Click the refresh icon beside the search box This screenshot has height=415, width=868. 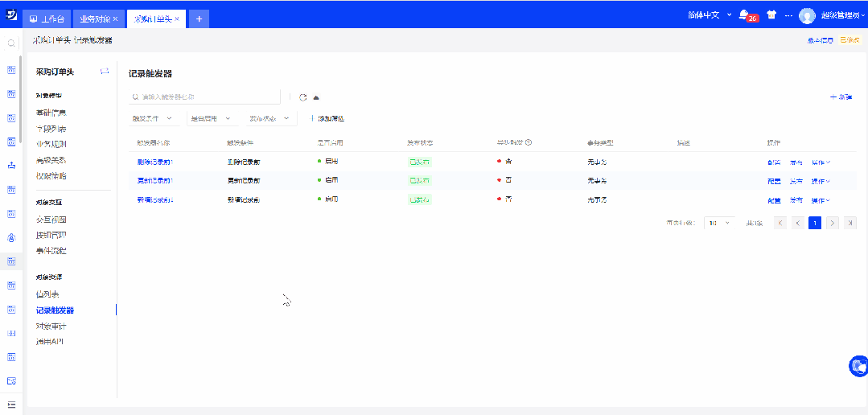click(303, 97)
